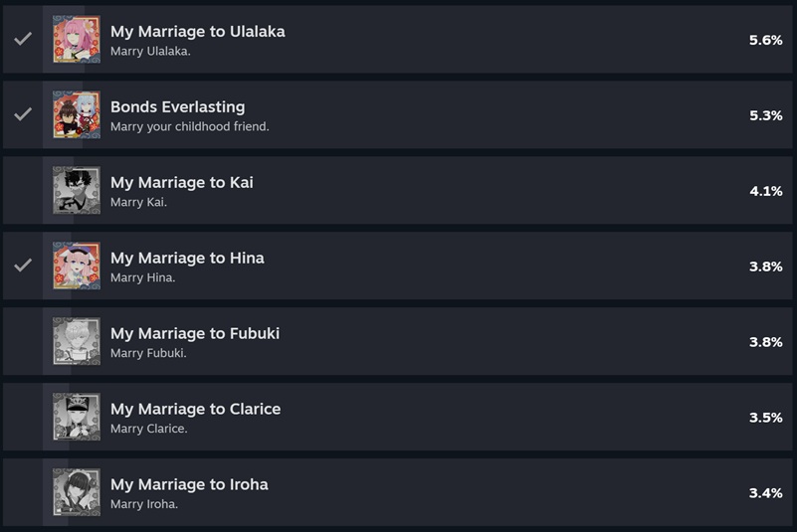Select the Bonds Everlasting title text
797x532 pixels.
click(x=177, y=107)
